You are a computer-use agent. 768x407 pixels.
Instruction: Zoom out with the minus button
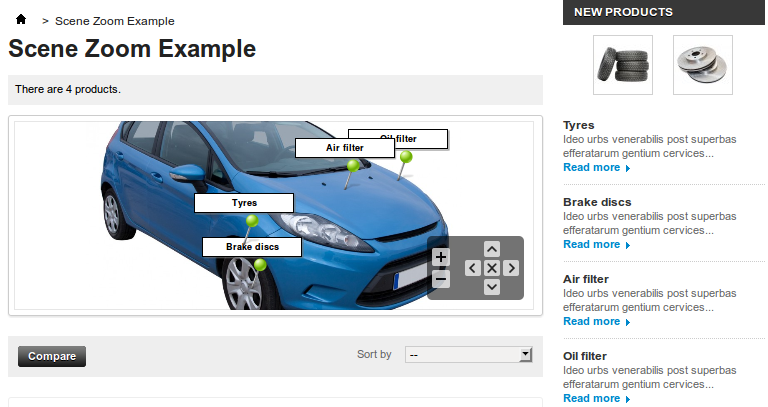[441, 279]
